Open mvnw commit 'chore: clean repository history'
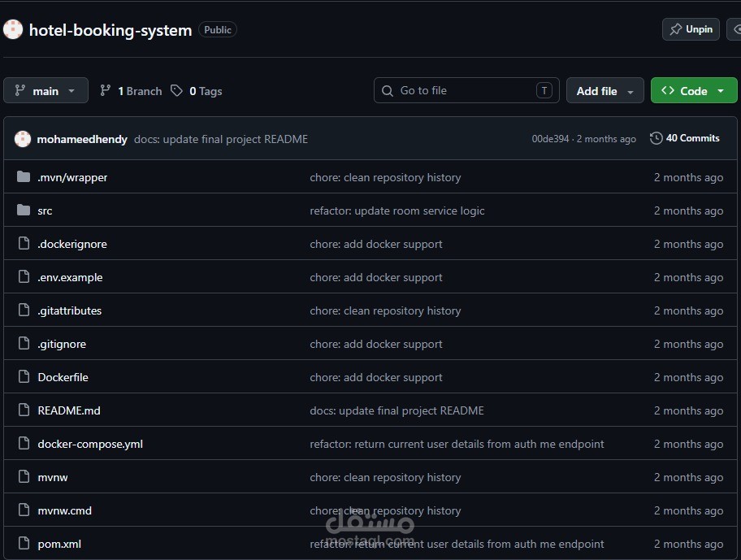The image size is (741, 560). coord(385,477)
